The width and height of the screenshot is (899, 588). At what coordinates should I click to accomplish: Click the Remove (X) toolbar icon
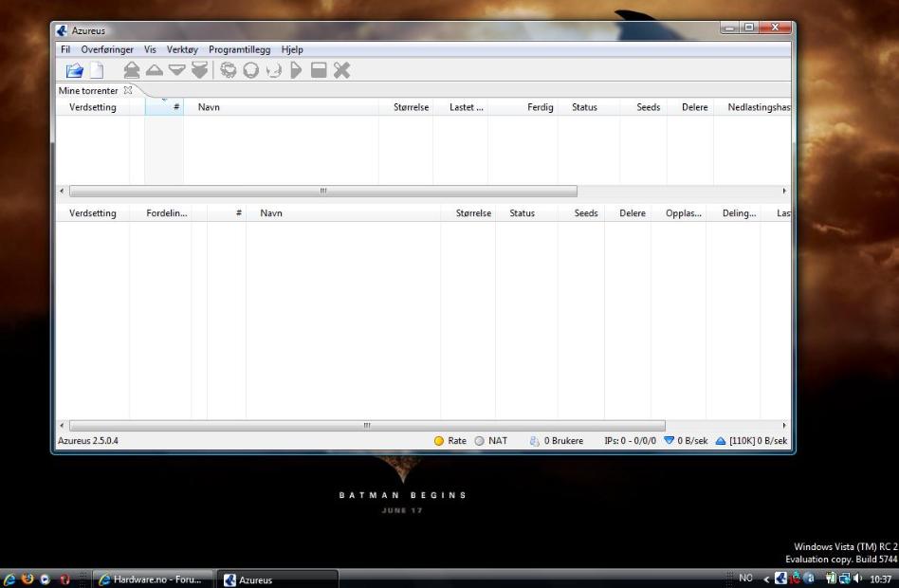[x=341, y=70]
